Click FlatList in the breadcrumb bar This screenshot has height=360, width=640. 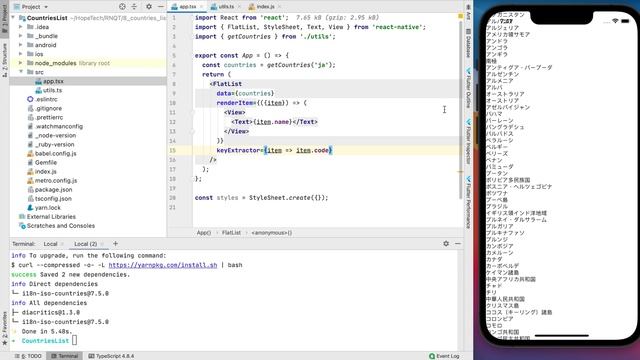(231, 233)
